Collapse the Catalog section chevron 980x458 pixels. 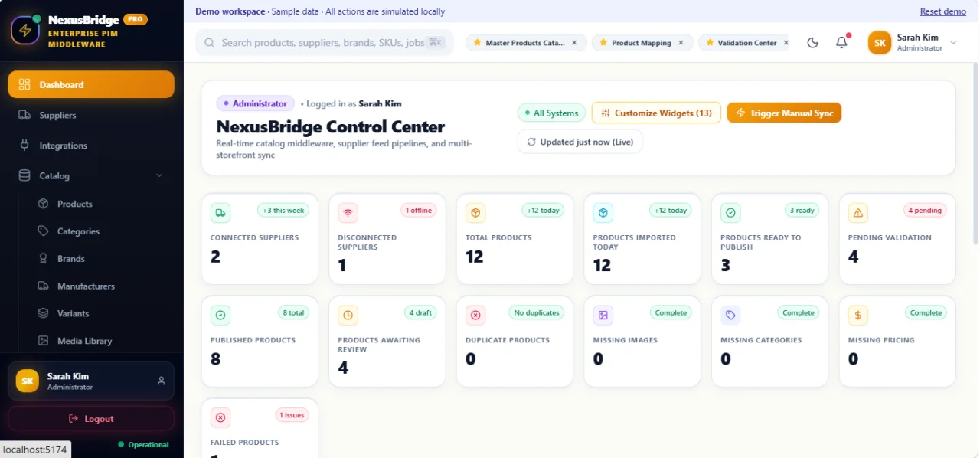(x=159, y=175)
